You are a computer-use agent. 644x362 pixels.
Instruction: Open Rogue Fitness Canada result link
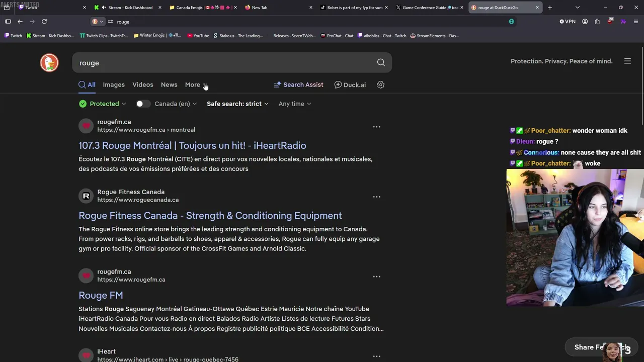[x=210, y=215]
